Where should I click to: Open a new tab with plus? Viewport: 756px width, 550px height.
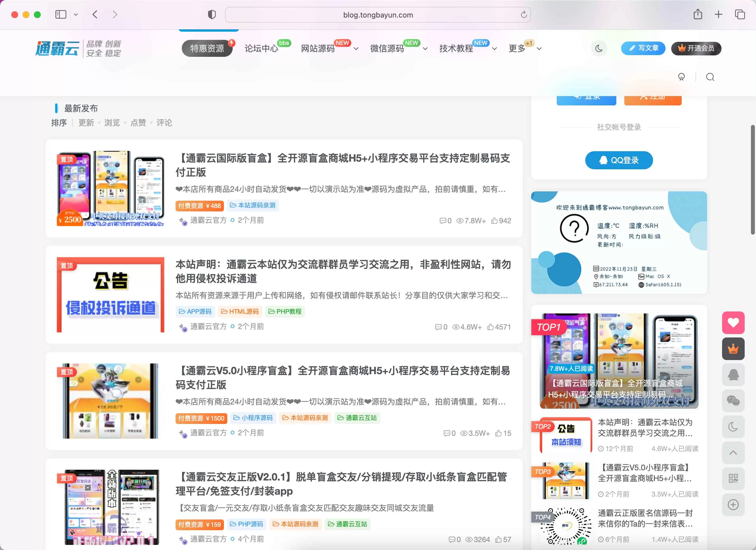[x=718, y=14]
